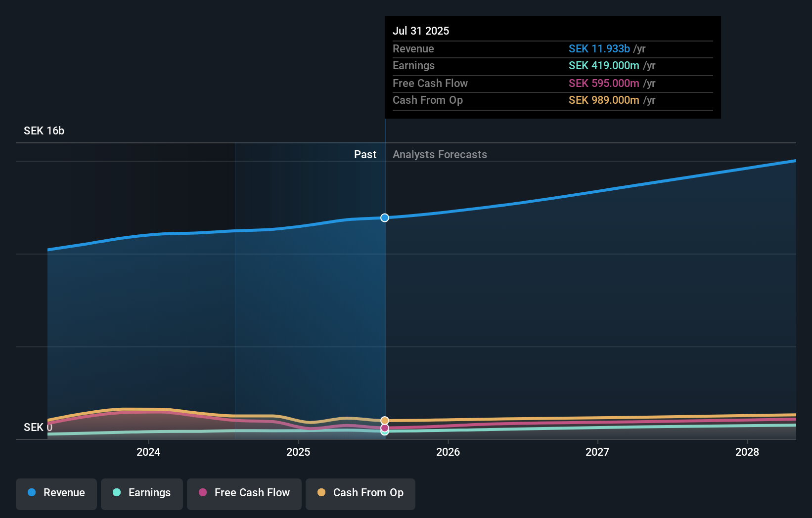Select the orange Cash From Op marker on the chart
The height and width of the screenshot is (518, 812).
[x=384, y=421]
